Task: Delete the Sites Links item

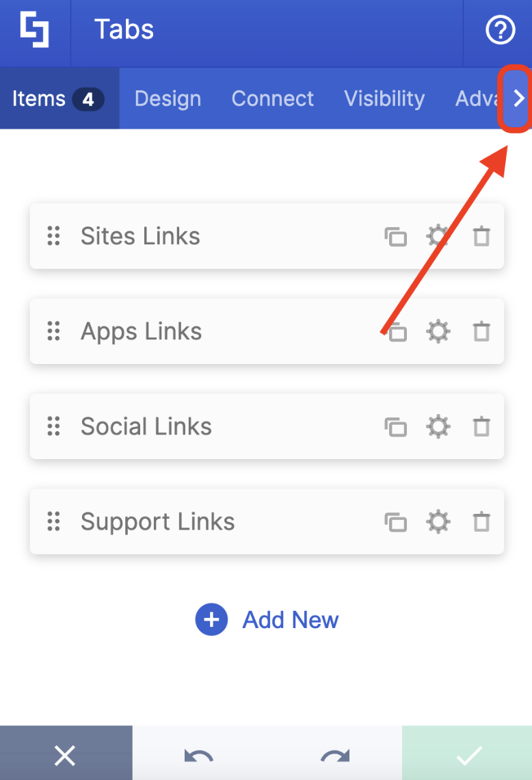Action: (481, 236)
